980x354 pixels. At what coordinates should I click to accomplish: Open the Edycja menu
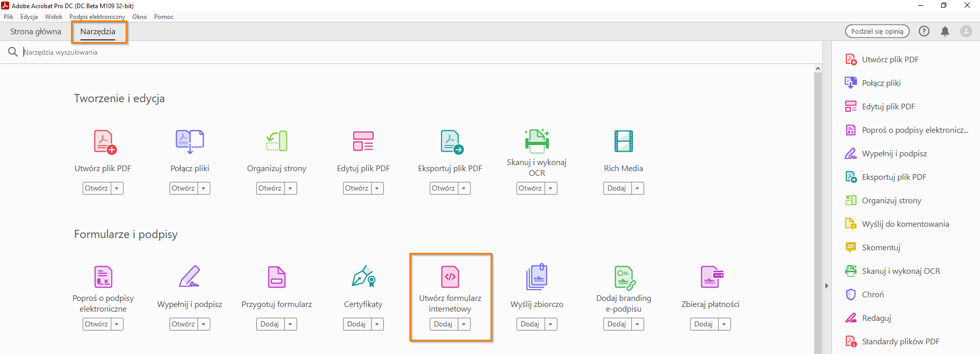tap(29, 17)
